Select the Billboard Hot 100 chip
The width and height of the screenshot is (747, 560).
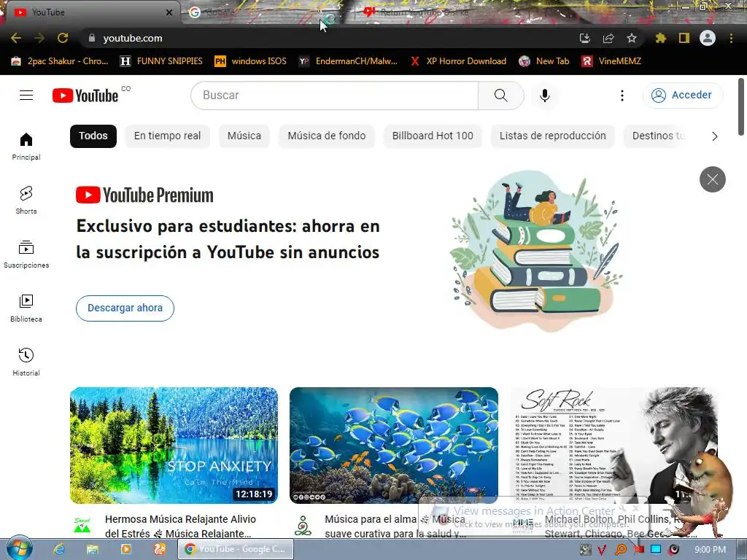tap(433, 136)
